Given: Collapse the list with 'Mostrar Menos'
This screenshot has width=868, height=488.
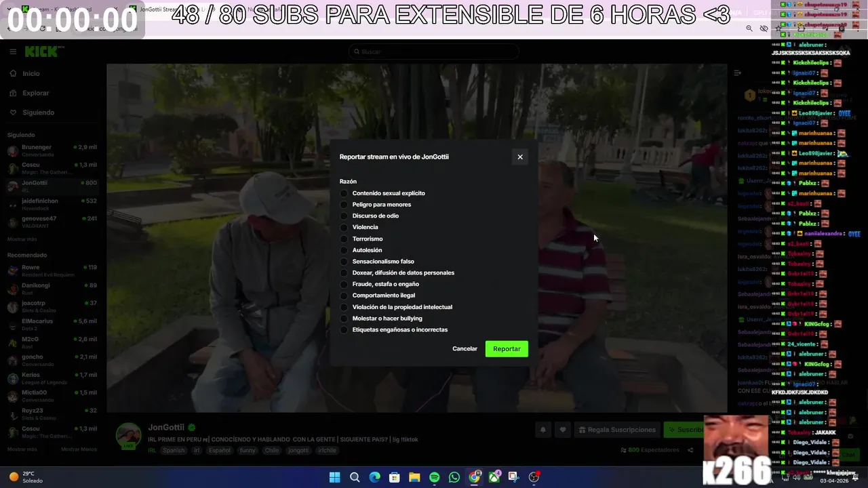Looking at the screenshot, I should 79,449.
